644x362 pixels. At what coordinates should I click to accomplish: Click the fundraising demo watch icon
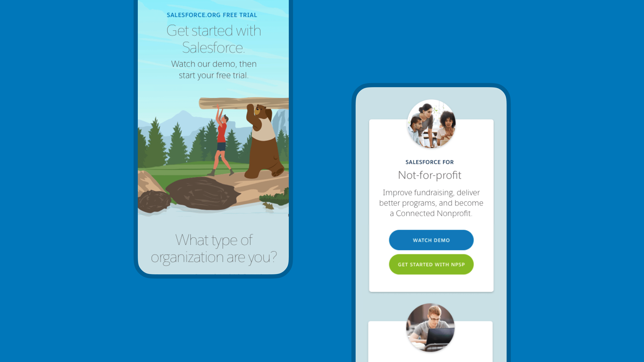pyautogui.click(x=431, y=240)
